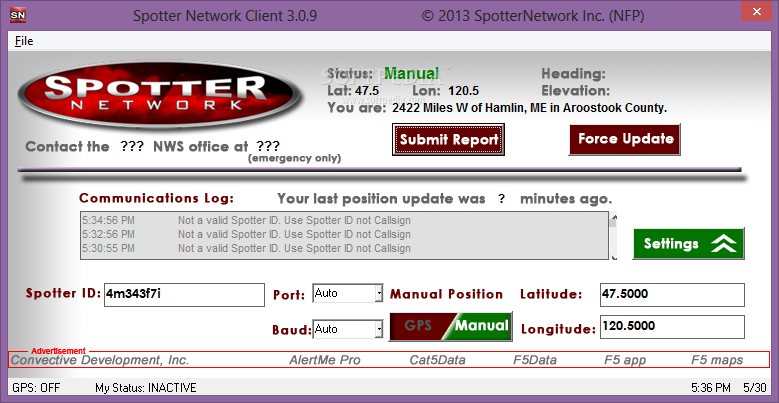The image size is (779, 403).
Task: Click My Status: INACTIVE text
Action: coord(146,388)
